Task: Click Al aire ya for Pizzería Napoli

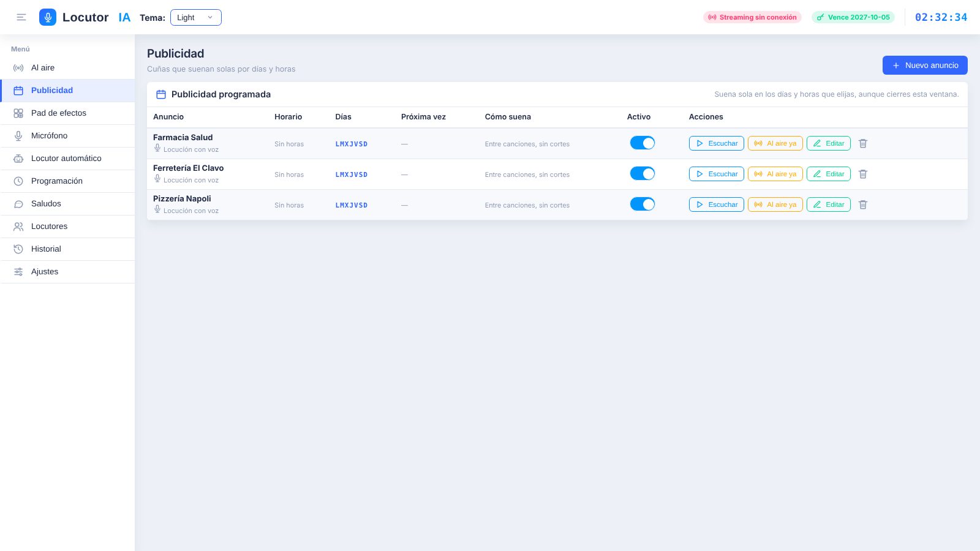Action: [x=775, y=204]
